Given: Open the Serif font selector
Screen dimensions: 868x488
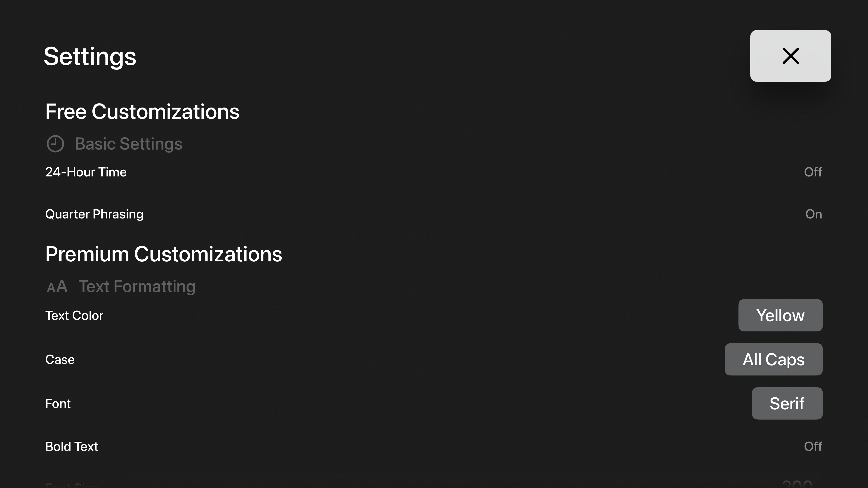Looking at the screenshot, I should click(787, 404).
